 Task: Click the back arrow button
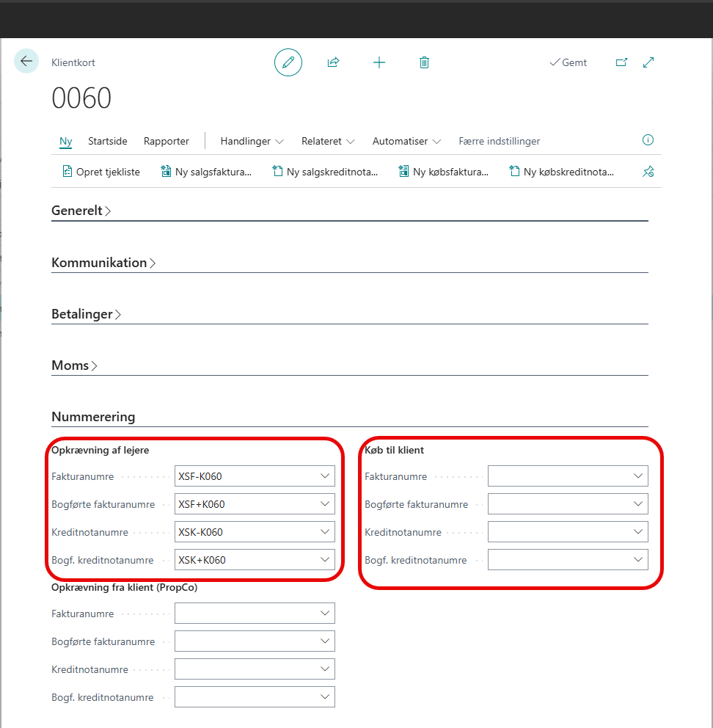(26, 62)
